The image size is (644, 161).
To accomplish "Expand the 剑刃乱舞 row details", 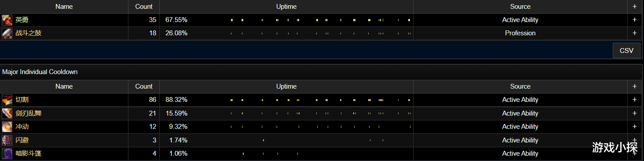I will (x=634, y=113).
